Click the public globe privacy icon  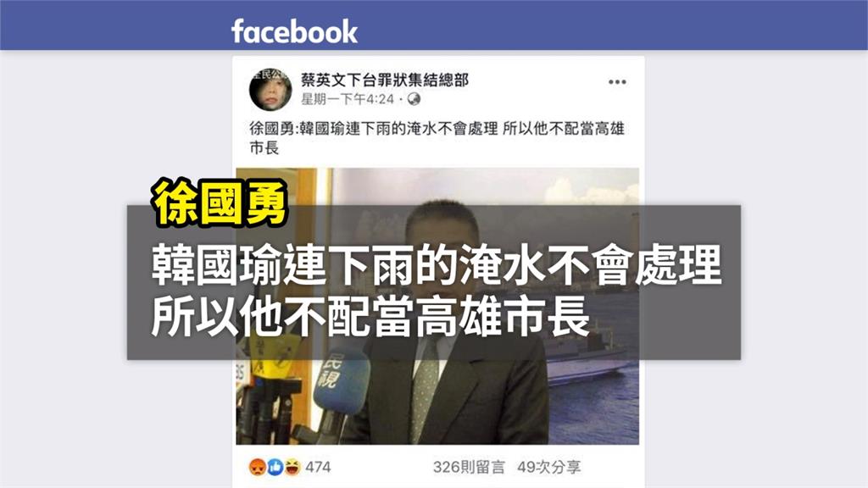click(414, 99)
